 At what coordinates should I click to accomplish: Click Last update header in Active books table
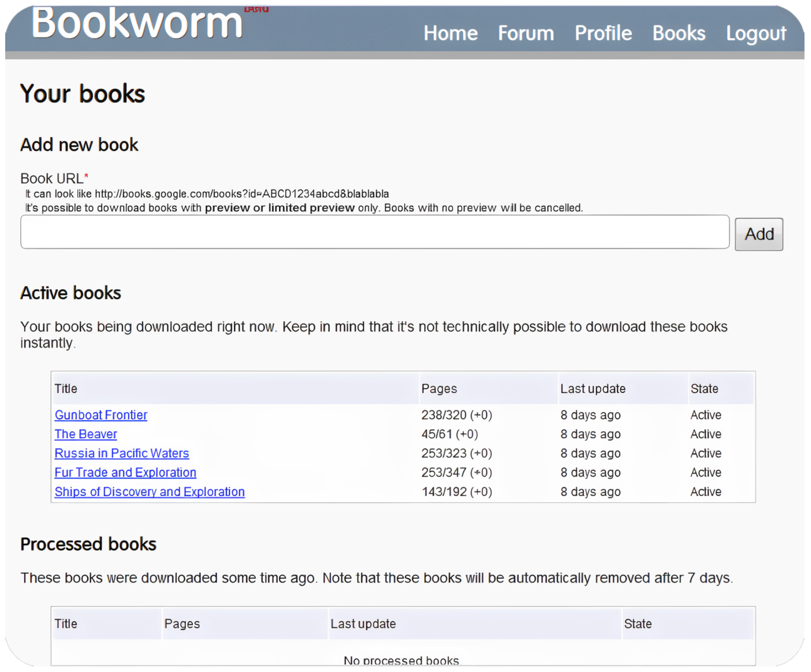[593, 388]
